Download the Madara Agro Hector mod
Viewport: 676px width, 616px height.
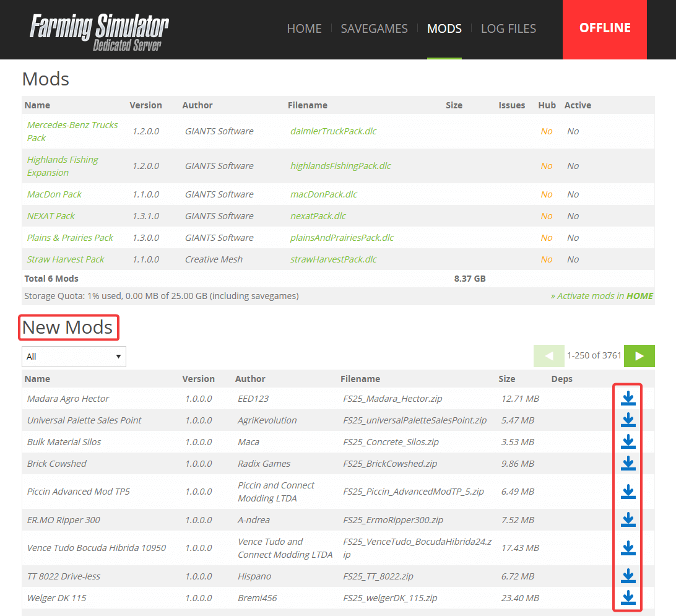pos(628,398)
